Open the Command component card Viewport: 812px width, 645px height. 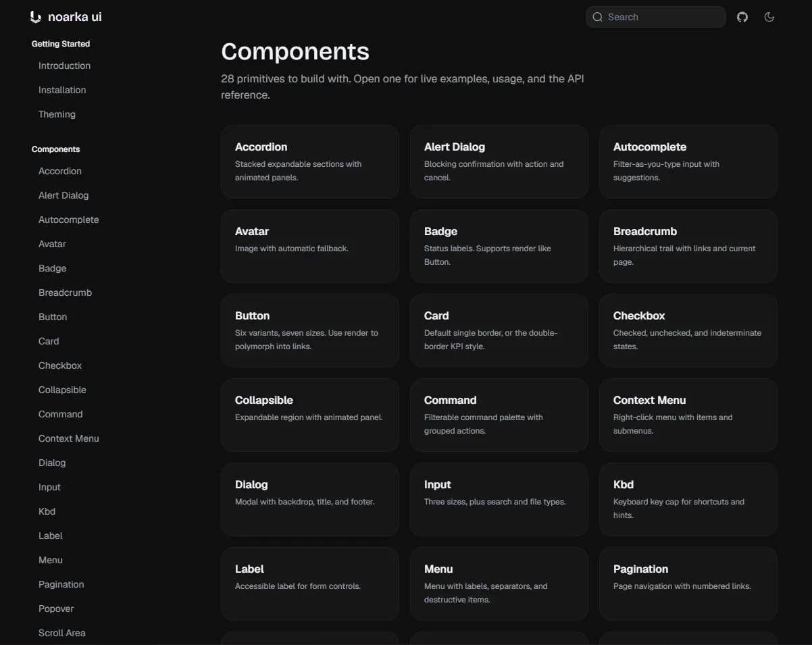click(499, 415)
